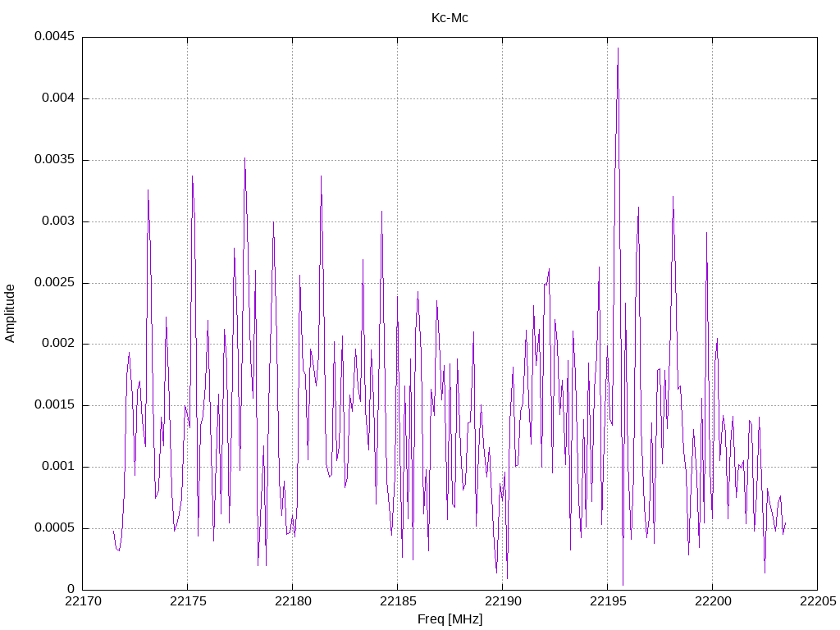Viewport: 840px width, 630px height.
Task: Click the x-axis tick label 22200
Action: (x=713, y=601)
